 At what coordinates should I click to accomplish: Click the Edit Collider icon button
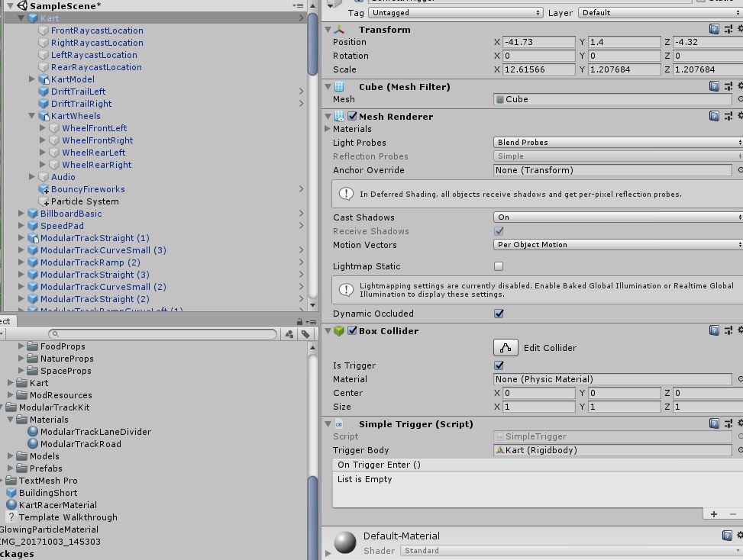point(505,348)
